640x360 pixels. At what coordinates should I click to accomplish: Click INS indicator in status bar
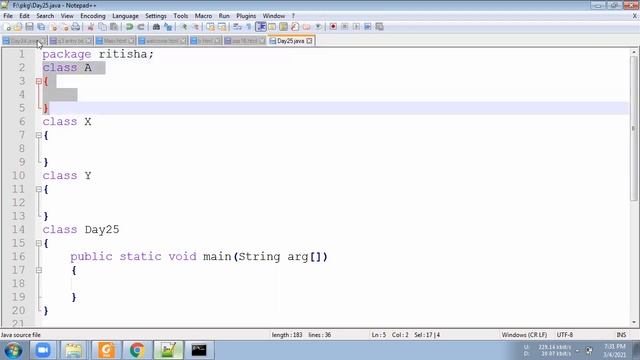click(x=621, y=335)
